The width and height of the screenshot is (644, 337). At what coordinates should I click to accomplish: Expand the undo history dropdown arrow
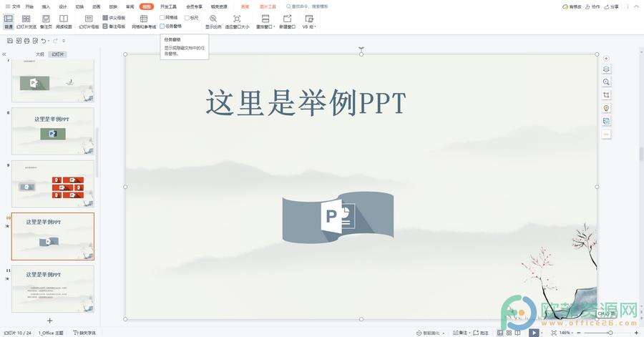49,41
